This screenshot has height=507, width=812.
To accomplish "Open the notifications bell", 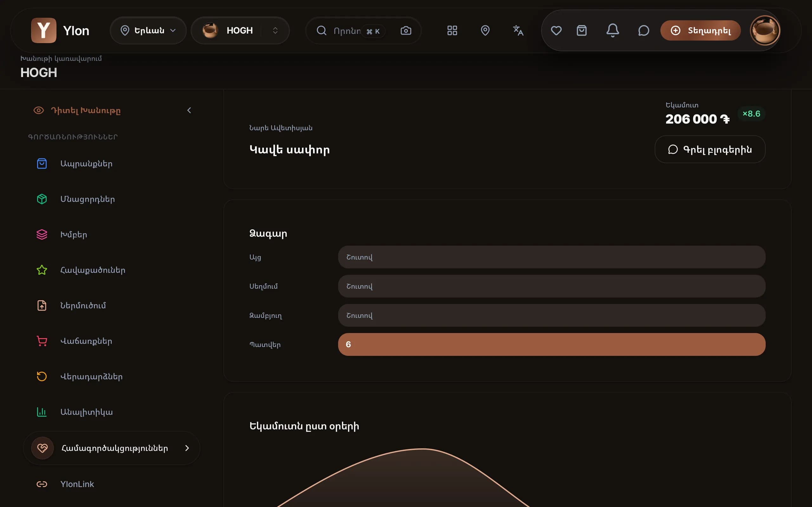I will (612, 30).
